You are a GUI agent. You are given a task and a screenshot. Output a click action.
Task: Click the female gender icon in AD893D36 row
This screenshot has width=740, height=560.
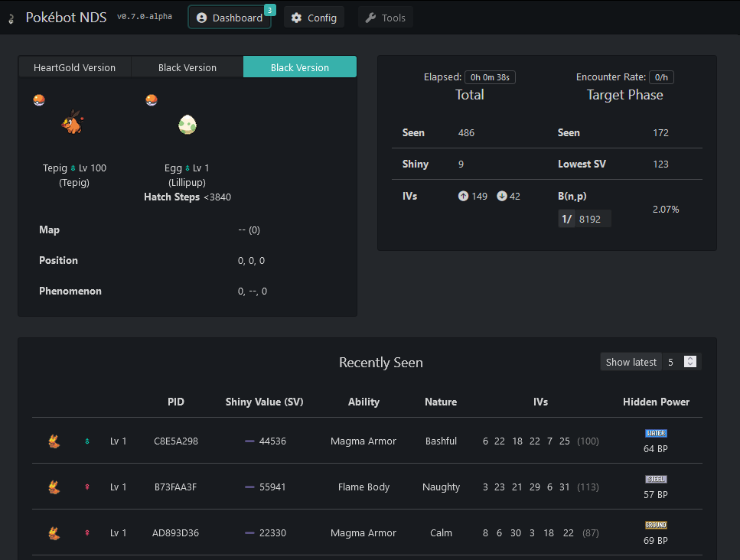pyautogui.click(x=86, y=532)
